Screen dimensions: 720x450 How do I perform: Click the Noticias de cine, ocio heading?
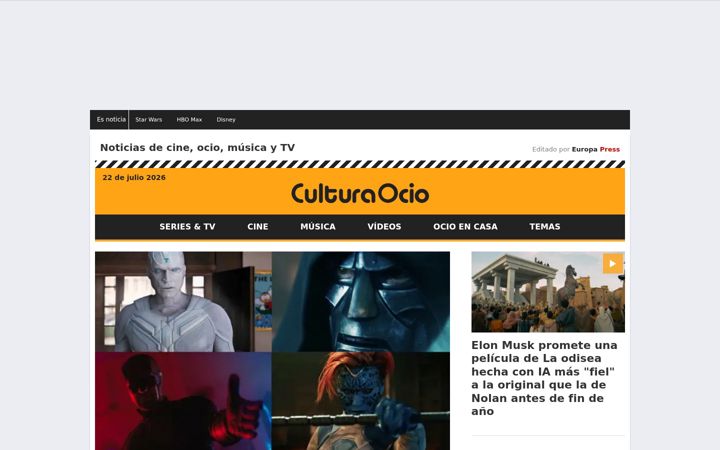pos(197,147)
